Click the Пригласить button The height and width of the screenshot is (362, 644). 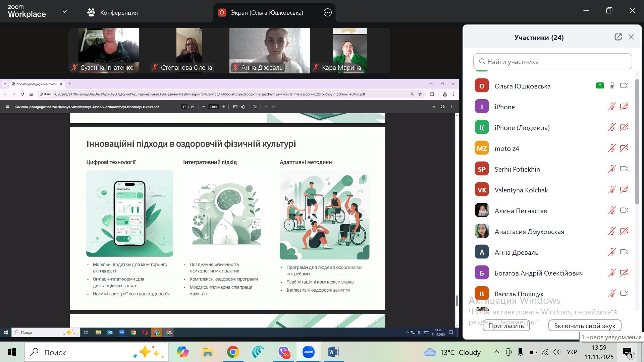click(x=506, y=326)
